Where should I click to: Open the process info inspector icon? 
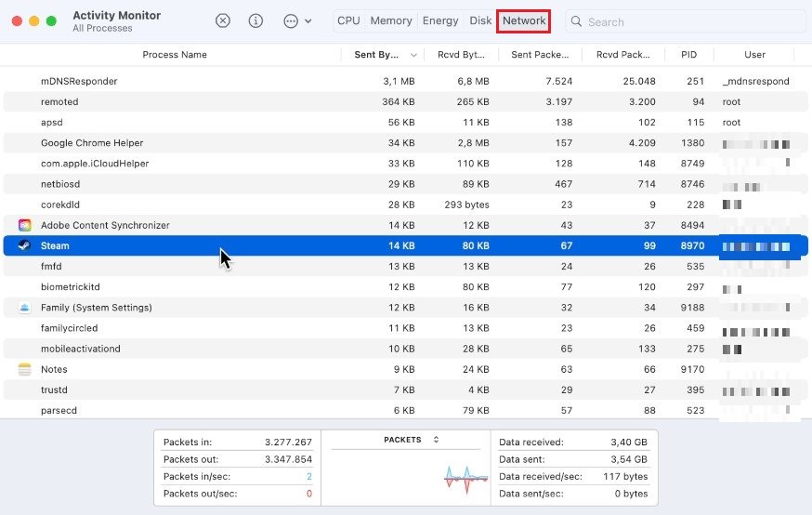(x=255, y=20)
